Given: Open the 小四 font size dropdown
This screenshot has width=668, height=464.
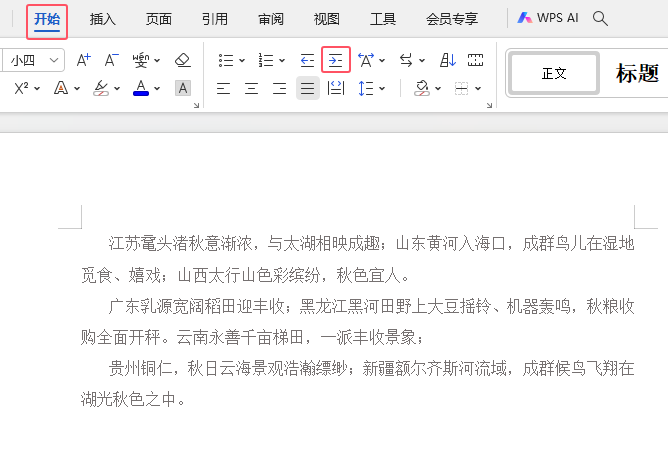Looking at the screenshot, I should [54, 60].
